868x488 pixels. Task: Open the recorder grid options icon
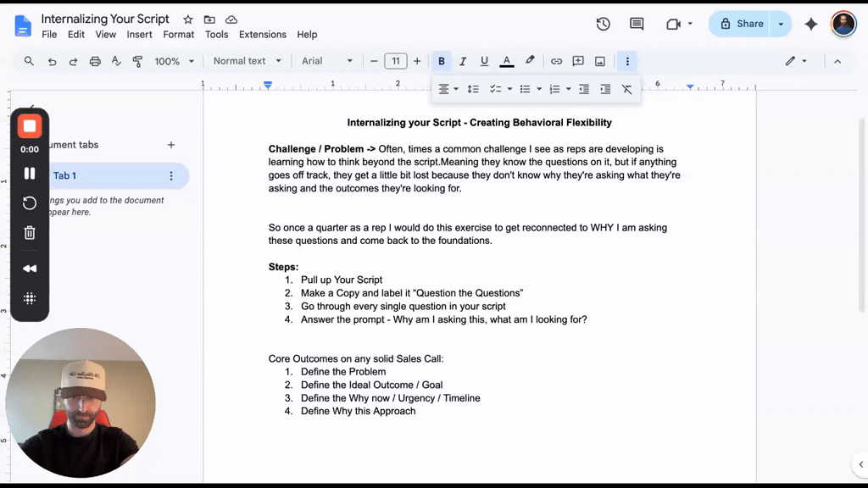click(30, 298)
